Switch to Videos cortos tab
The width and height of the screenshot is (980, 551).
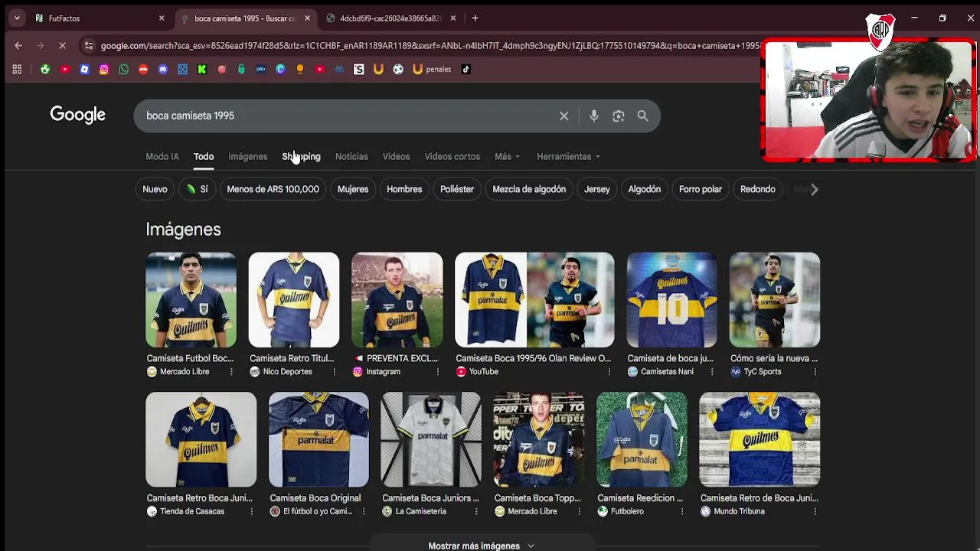point(452,156)
